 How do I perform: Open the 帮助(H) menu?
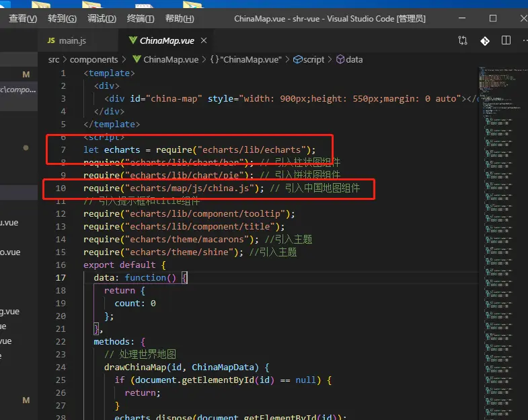[180, 19]
